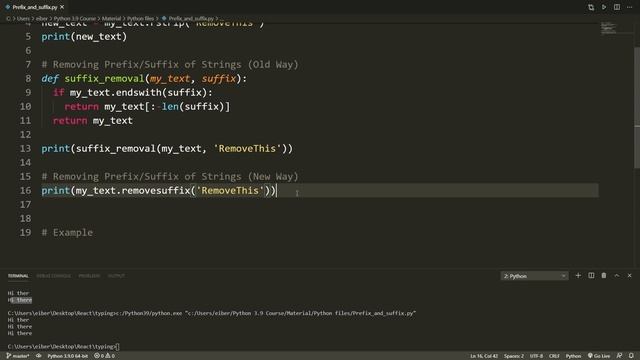This screenshot has height=360, width=640.
Task: Click 'Old Way' comment on line 7
Action: point(273,64)
